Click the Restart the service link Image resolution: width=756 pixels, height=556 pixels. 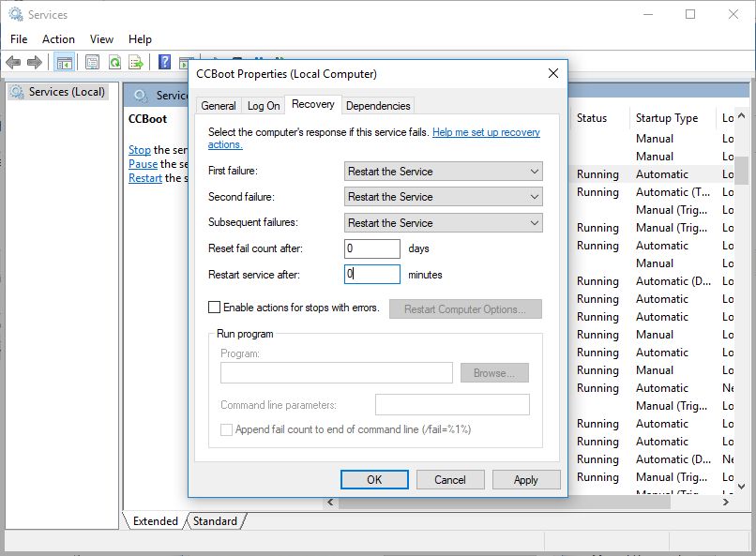[145, 178]
